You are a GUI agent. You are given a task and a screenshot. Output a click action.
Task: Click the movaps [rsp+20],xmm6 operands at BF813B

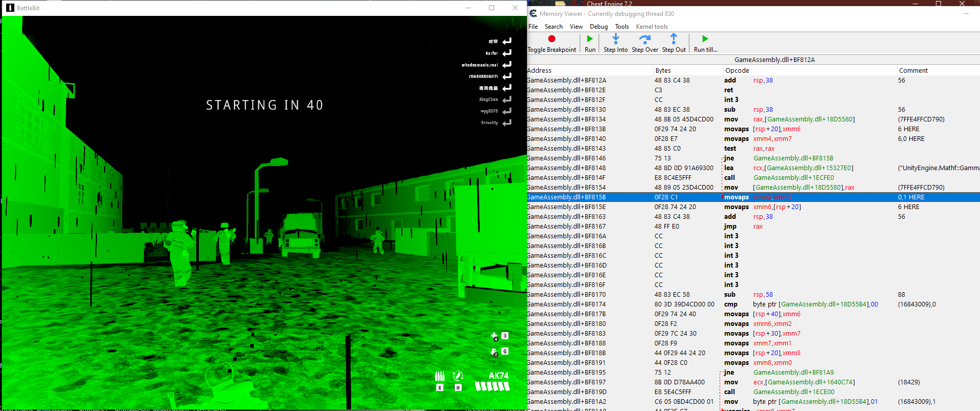pyautogui.click(x=777, y=129)
